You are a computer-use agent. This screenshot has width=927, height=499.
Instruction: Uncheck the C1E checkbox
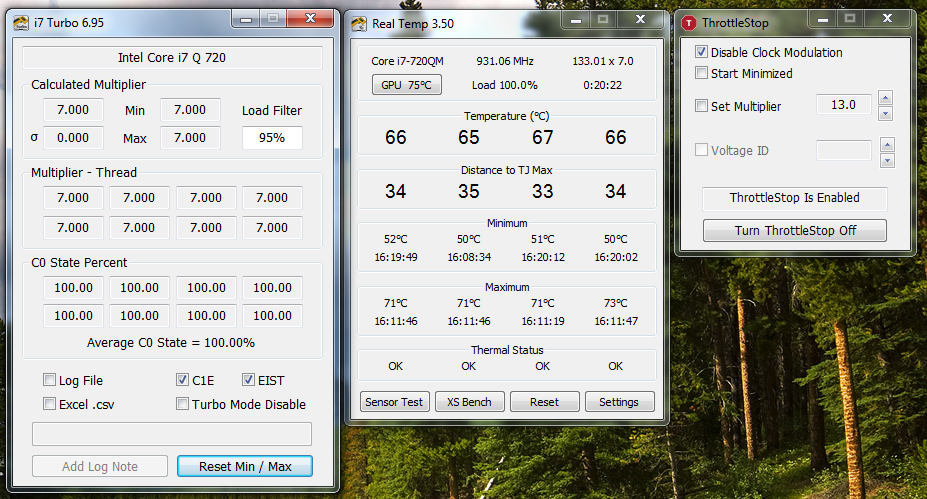183,380
